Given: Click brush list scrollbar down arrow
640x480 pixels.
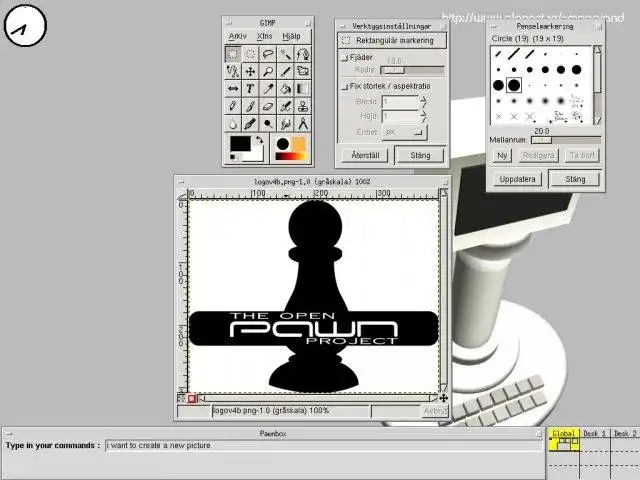Looking at the screenshot, I should tap(598, 120).
